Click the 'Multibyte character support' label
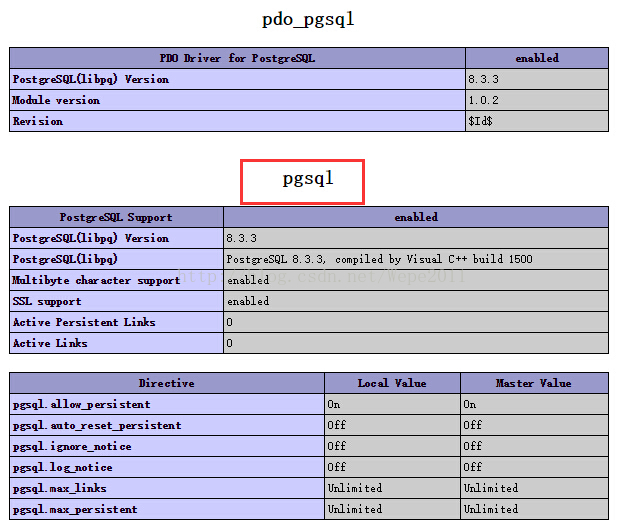This screenshot has height=530, width=626. [x=96, y=281]
